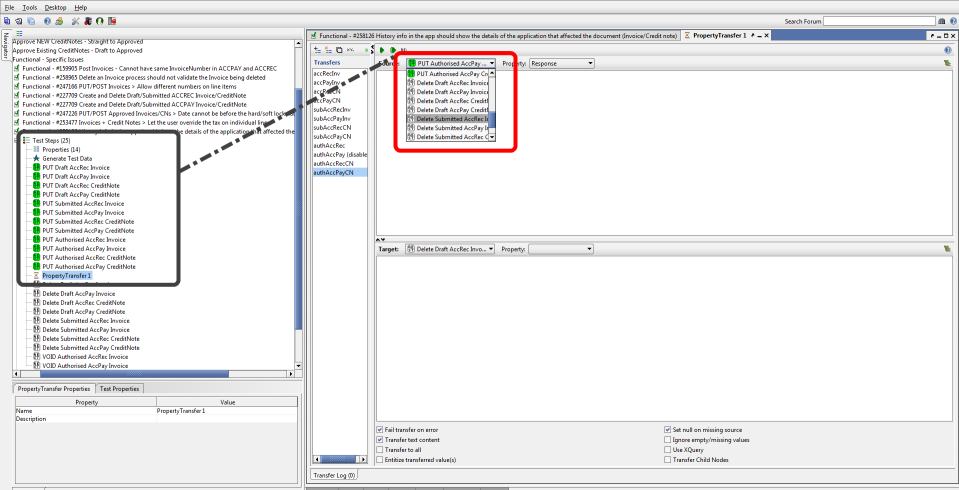Open the Target step dropdown
Screen dimensions: 959x490
[x=450, y=249]
